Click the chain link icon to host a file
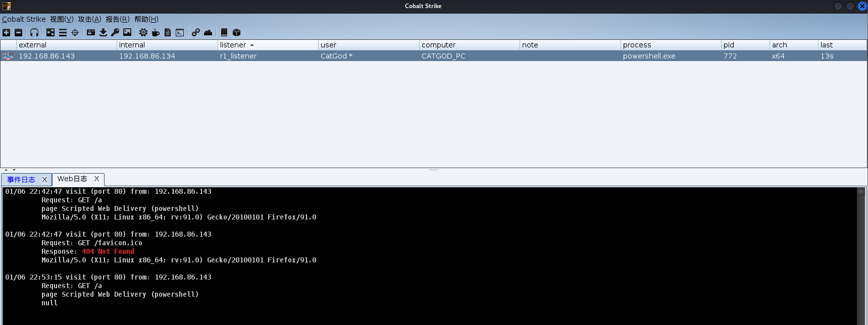The height and width of the screenshot is (325, 868). tap(196, 32)
